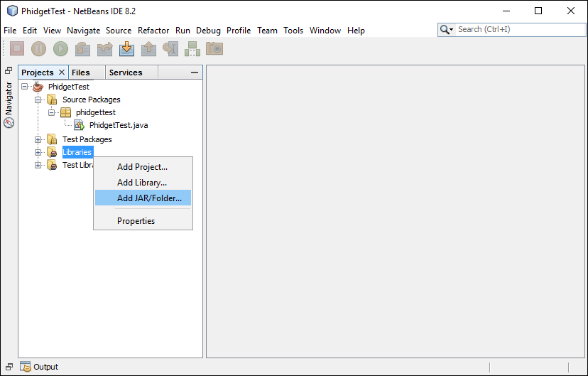Screen dimensions: 588x376
Task: Collapse the phidgettest package node
Action: (x=51, y=112)
